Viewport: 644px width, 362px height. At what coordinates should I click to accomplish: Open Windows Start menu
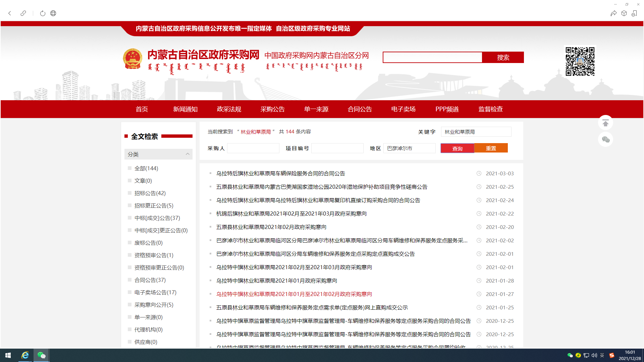(x=8, y=355)
